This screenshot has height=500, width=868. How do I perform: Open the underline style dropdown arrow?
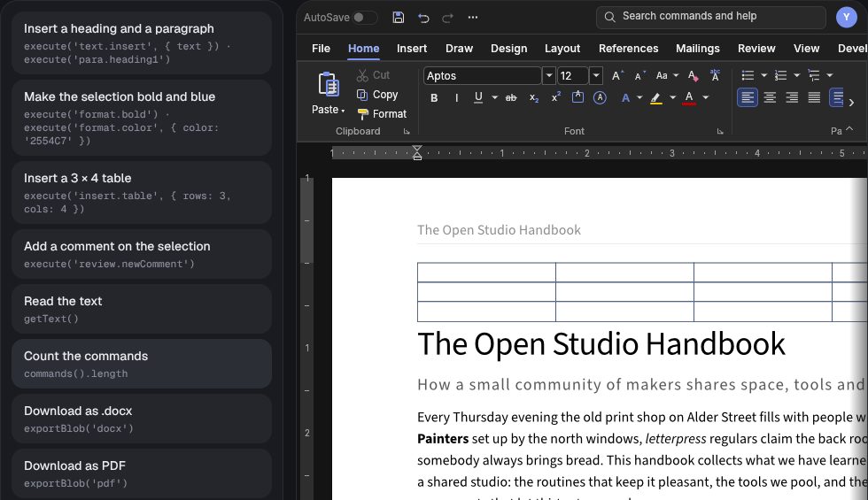(494, 98)
